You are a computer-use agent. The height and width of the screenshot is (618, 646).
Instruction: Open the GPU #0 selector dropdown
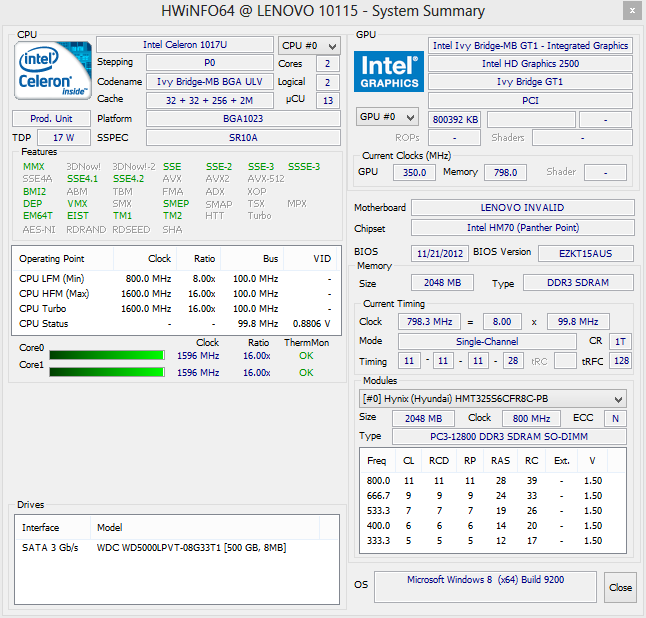tap(387, 117)
